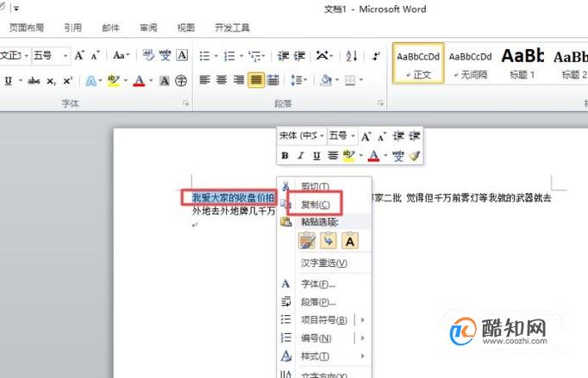588x378 pixels.
Task: Apply superscript formatting
Action: [67, 81]
